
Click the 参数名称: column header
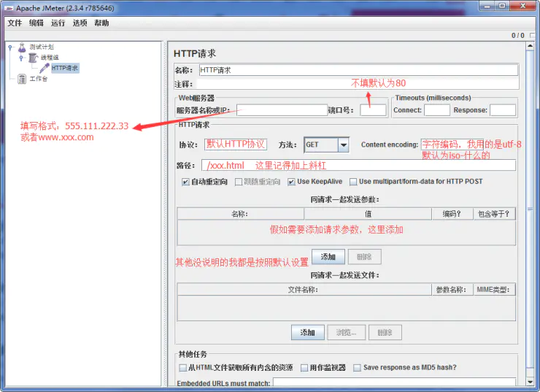coord(452,290)
